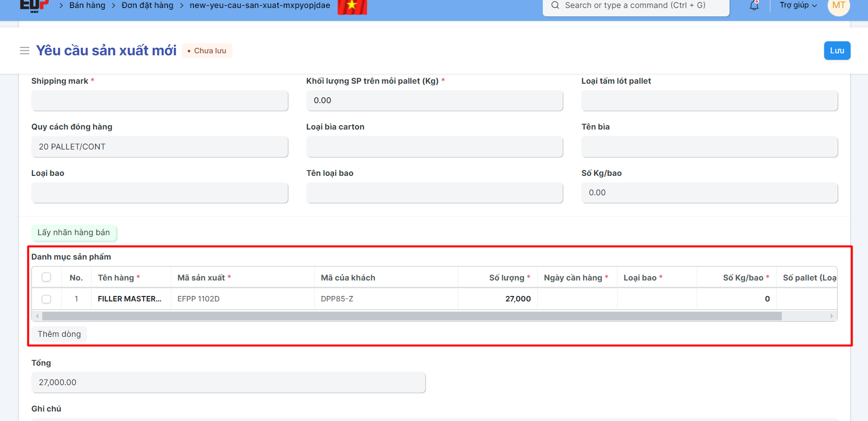Check the row 1 FILLER MASTER checkbox

[x=46, y=299]
